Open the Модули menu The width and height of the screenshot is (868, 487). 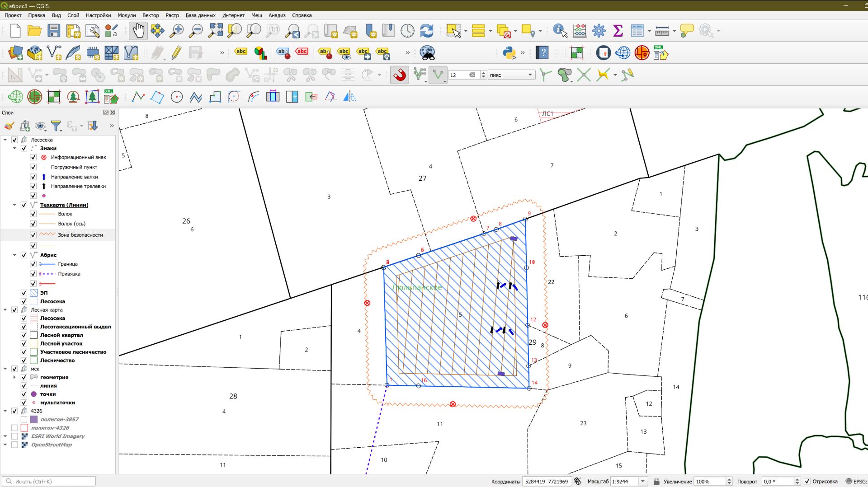pyautogui.click(x=127, y=15)
